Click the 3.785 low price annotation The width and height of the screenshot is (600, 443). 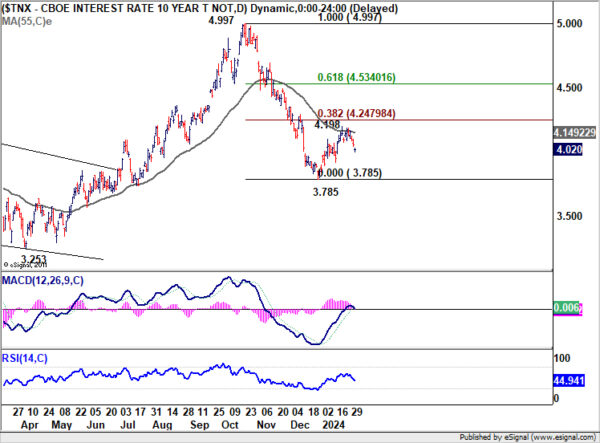coord(326,192)
